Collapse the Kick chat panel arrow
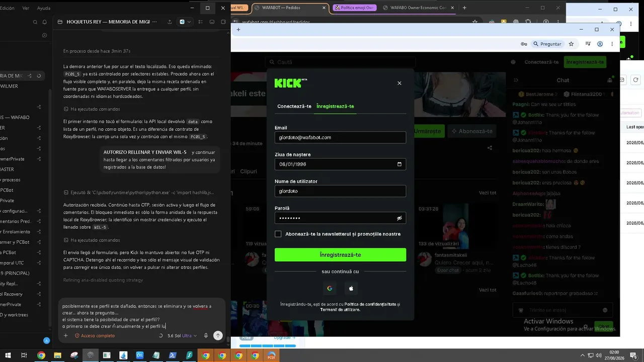This screenshot has height=362, width=644. (x=515, y=80)
